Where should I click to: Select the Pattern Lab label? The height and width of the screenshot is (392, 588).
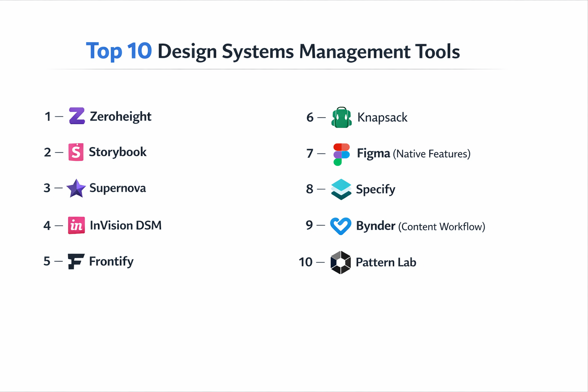coord(386,262)
